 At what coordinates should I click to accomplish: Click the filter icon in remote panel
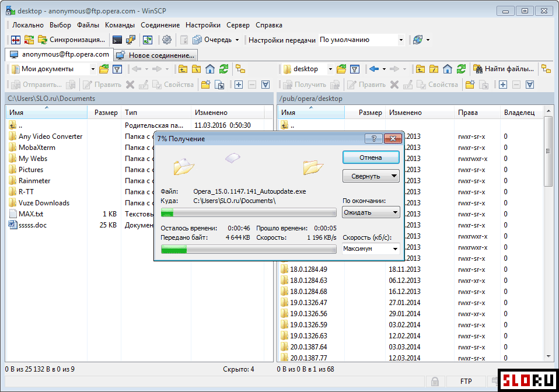click(355, 69)
